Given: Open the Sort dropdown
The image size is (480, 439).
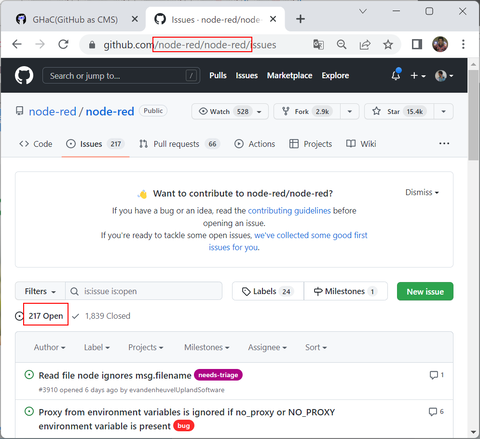Looking at the screenshot, I should (x=316, y=347).
